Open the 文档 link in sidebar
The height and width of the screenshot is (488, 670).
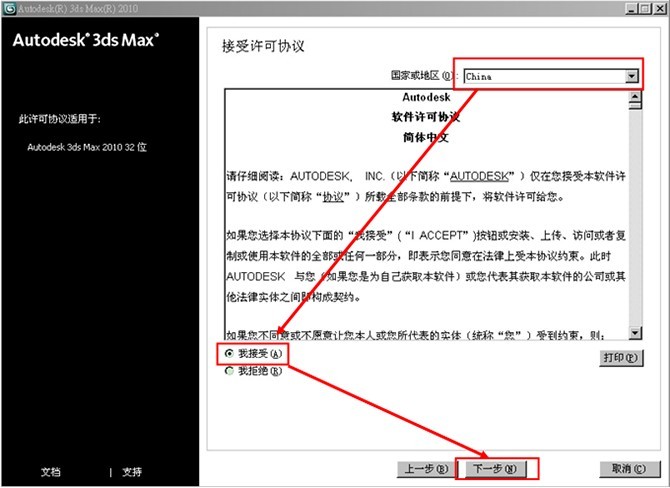point(50,472)
